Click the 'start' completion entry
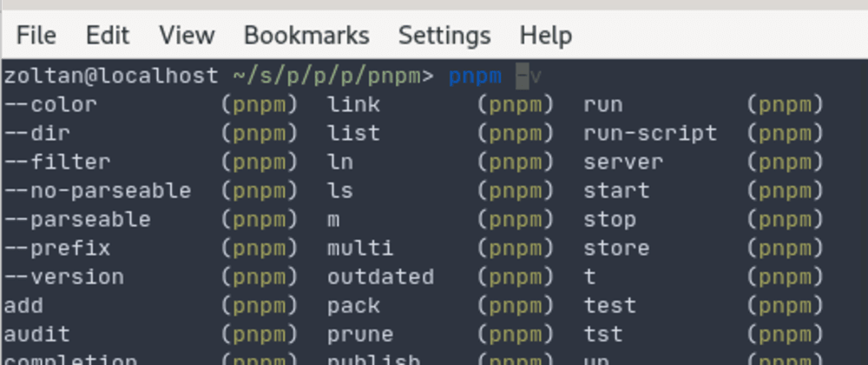 coord(616,191)
